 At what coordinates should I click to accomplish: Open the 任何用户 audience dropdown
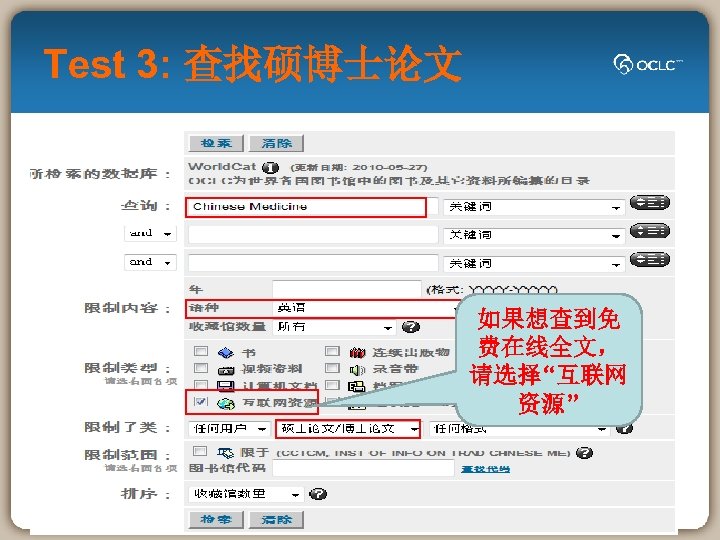[x=229, y=429]
